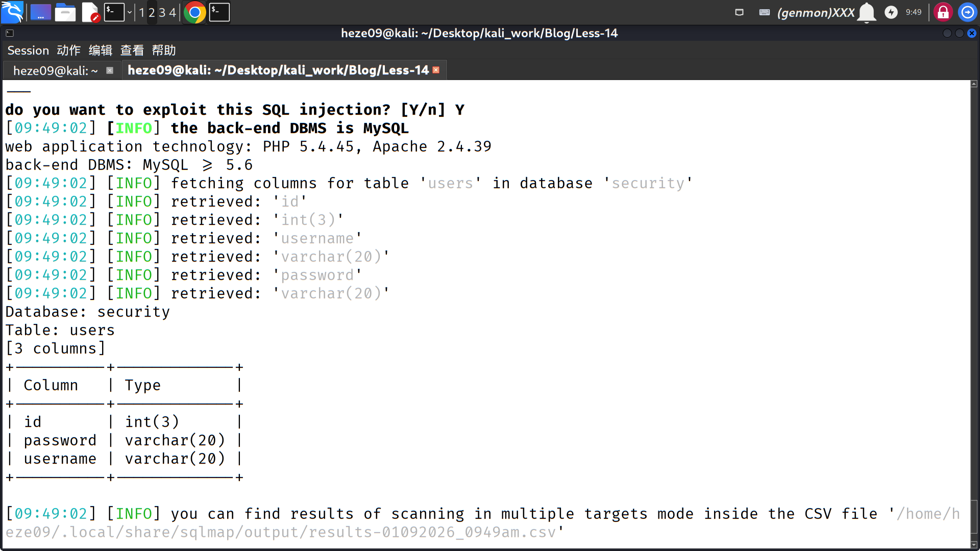980x551 pixels.
Task: Close the heze09@kali: ~ tab
Action: [110, 70]
